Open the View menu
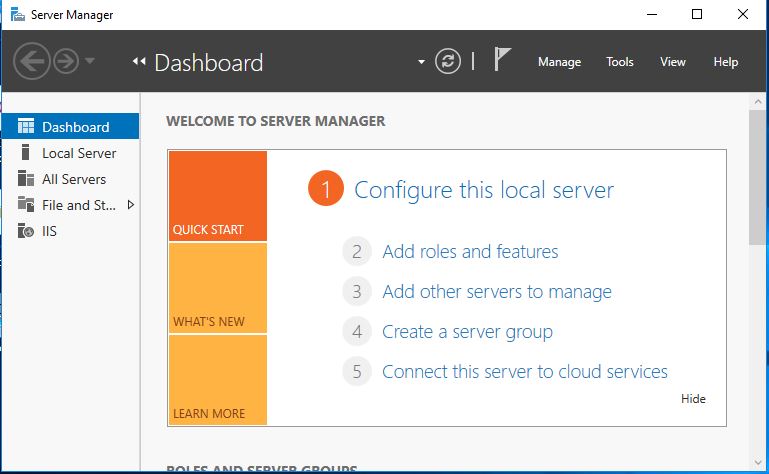 (x=673, y=62)
